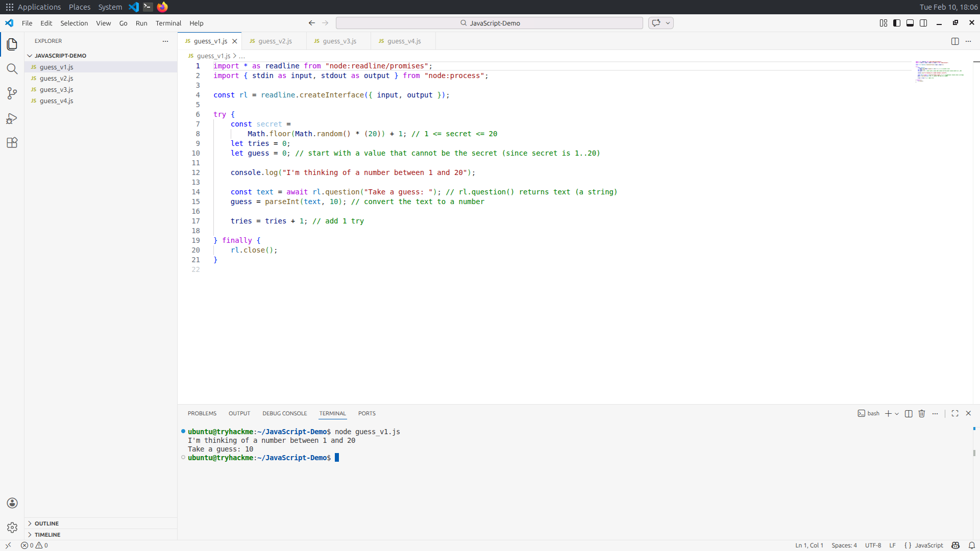This screenshot has width=980, height=551.
Task: Split the editor to the right
Action: pos(954,41)
